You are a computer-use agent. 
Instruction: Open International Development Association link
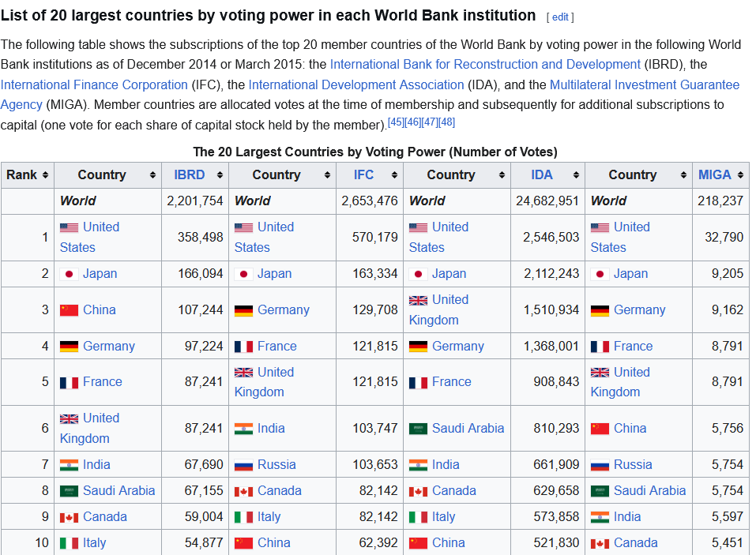356,84
